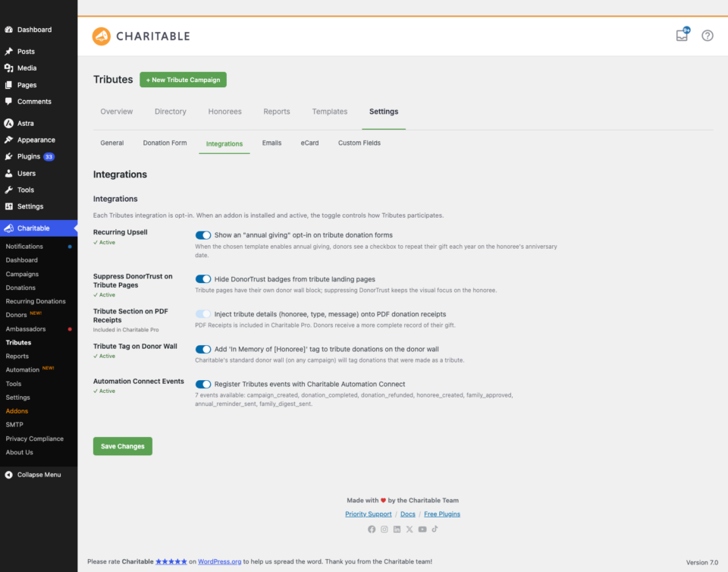The height and width of the screenshot is (572, 728).
Task: Toggle the Recurring Upsell annual giving switch
Action: point(203,235)
